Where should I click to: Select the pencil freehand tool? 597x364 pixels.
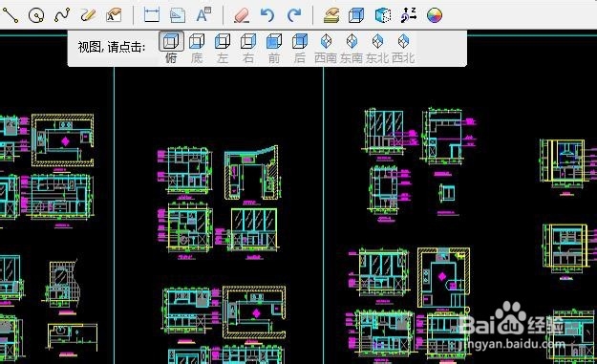[x=88, y=15]
